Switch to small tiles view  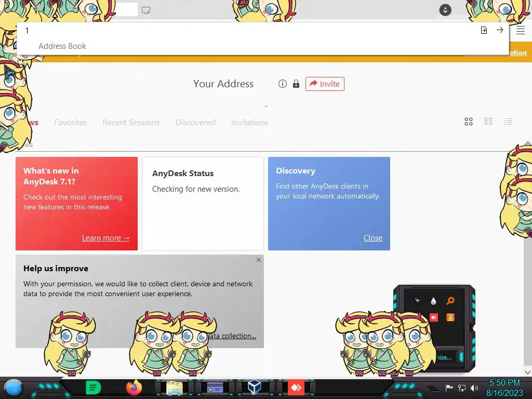[488, 122]
